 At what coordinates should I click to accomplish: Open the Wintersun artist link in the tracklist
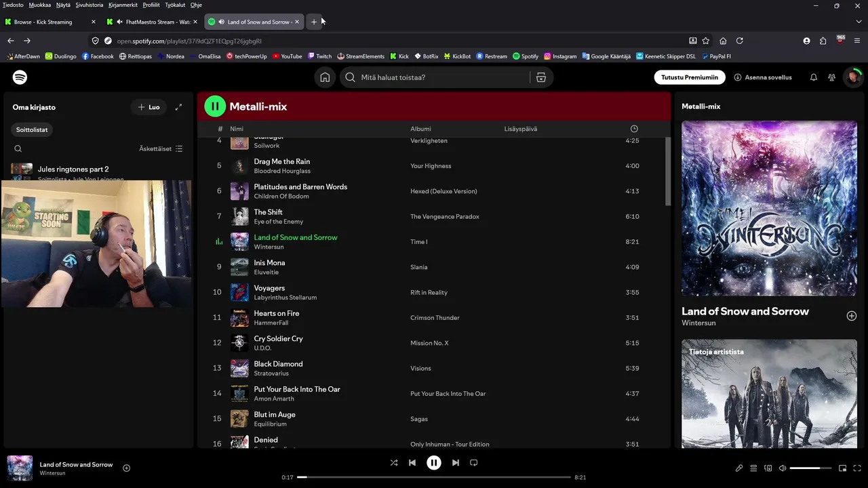tap(269, 247)
